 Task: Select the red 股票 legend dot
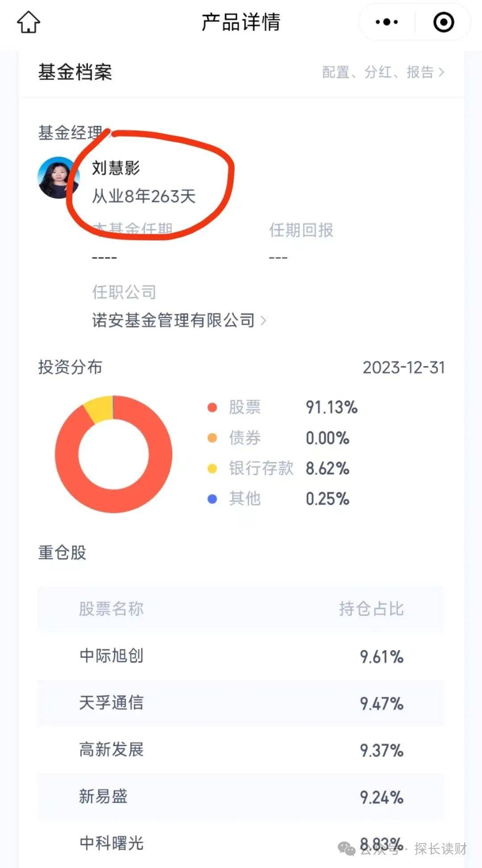pos(211,407)
